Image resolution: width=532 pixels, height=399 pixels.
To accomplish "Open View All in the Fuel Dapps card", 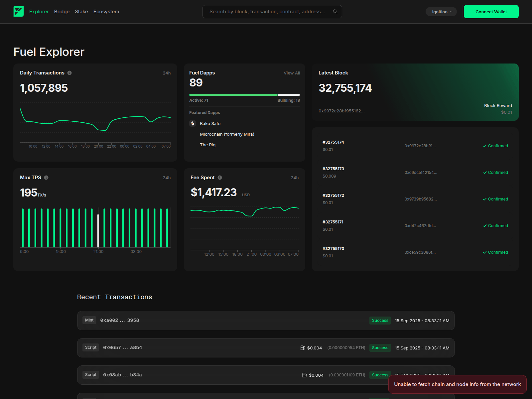I will click(292, 73).
